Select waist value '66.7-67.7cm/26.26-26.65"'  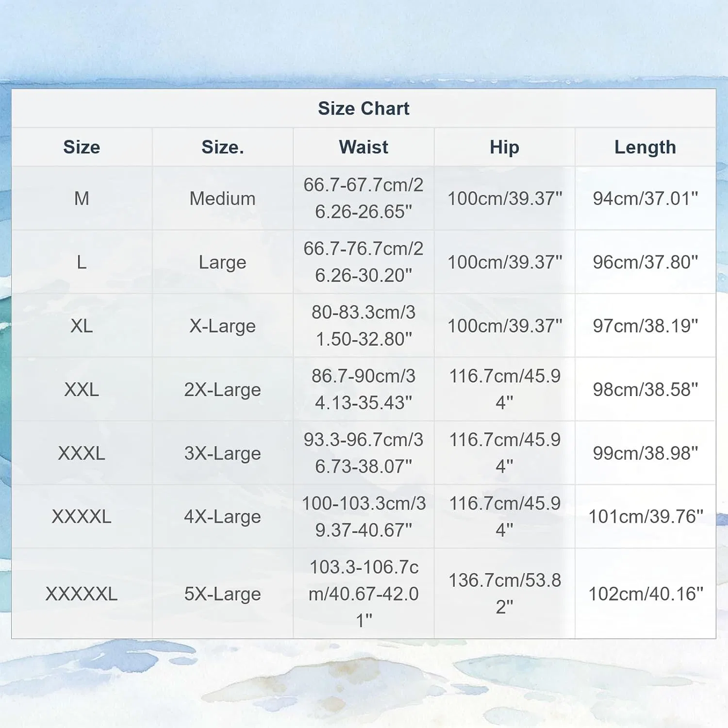364,198
